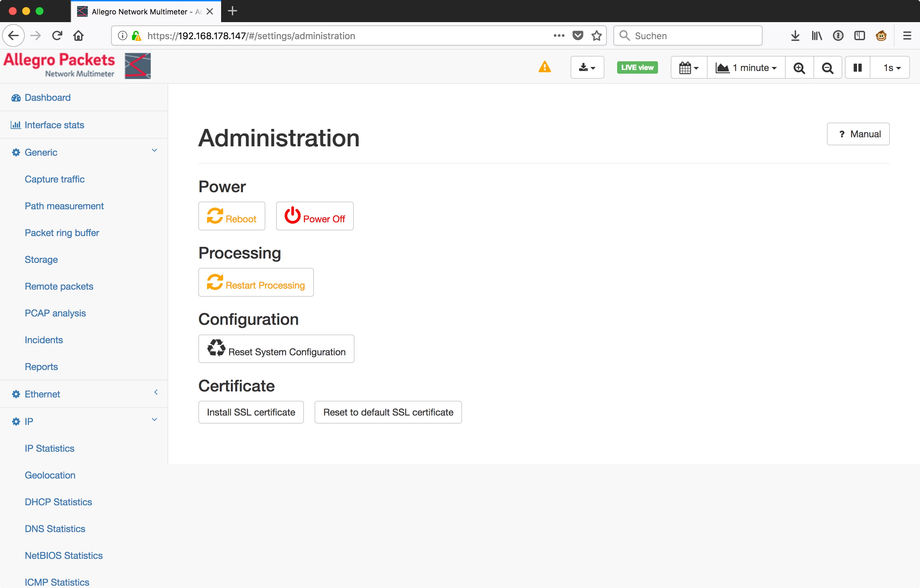Screen dimensions: 920x588
Task: Click the zoom in magnifier icon
Action: tap(799, 67)
